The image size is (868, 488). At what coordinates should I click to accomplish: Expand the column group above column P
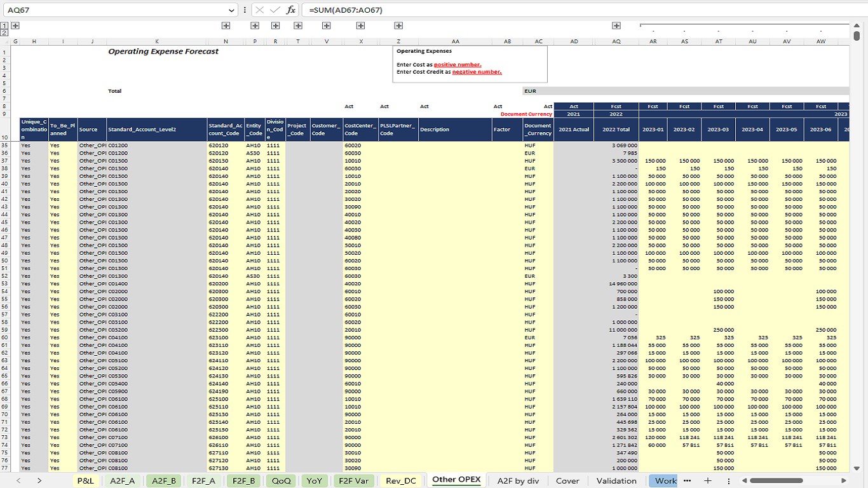[x=255, y=25]
